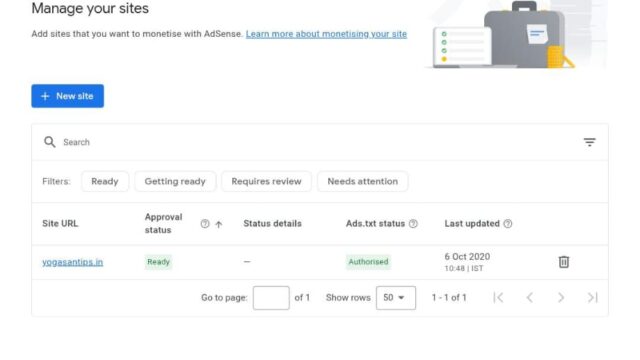The height and width of the screenshot is (360, 640).
Task: Click the 1 - 1 of 1 text
Action: coord(449,298)
